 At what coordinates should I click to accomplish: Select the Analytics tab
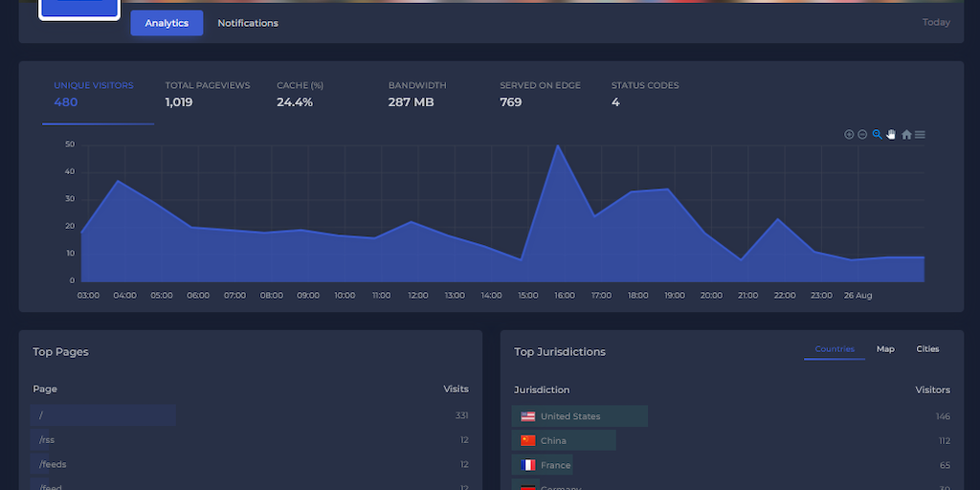pyautogui.click(x=167, y=23)
